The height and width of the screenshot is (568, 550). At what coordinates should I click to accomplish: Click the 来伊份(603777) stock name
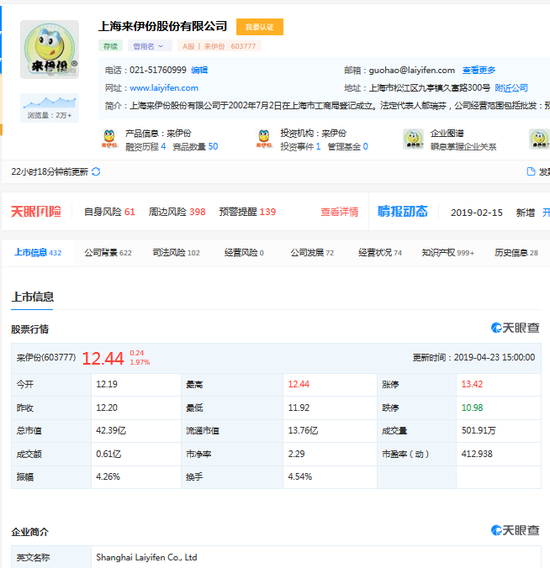point(46,358)
